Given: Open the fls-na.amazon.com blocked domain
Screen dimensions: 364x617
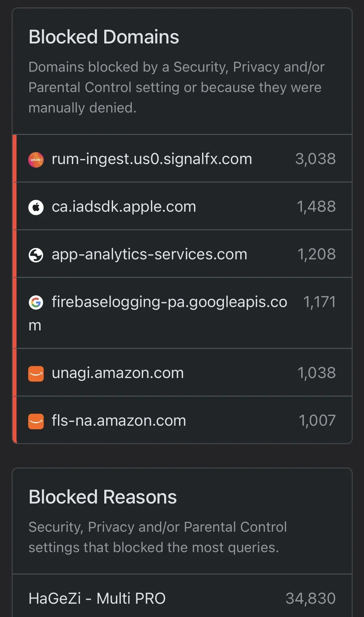Looking at the screenshot, I should (119, 421).
